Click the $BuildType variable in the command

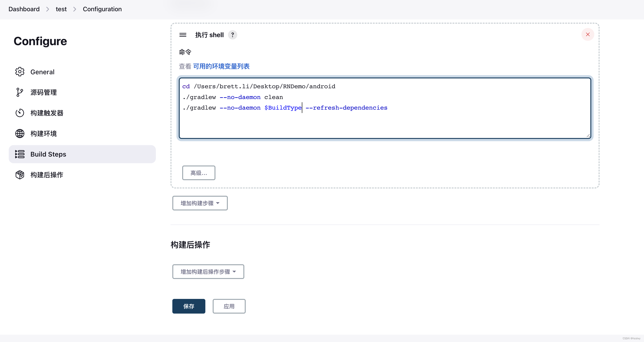pos(283,108)
